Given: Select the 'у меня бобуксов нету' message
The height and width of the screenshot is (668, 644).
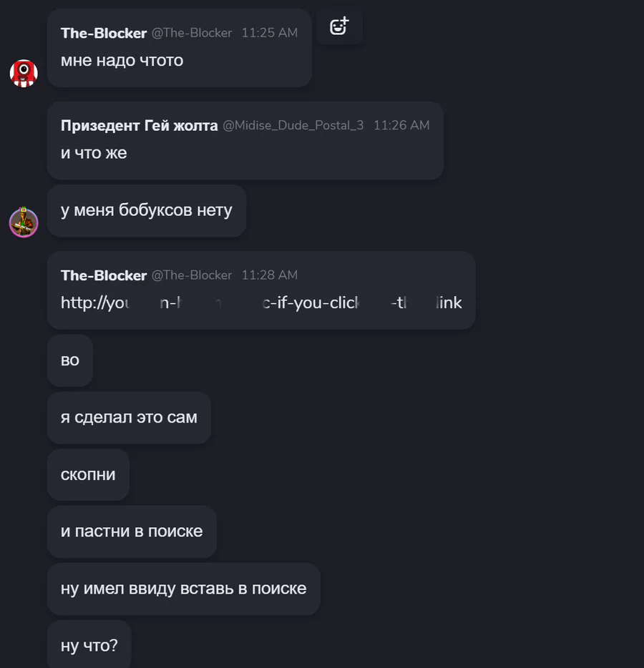Looking at the screenshot, I should [x=147, y=210].
